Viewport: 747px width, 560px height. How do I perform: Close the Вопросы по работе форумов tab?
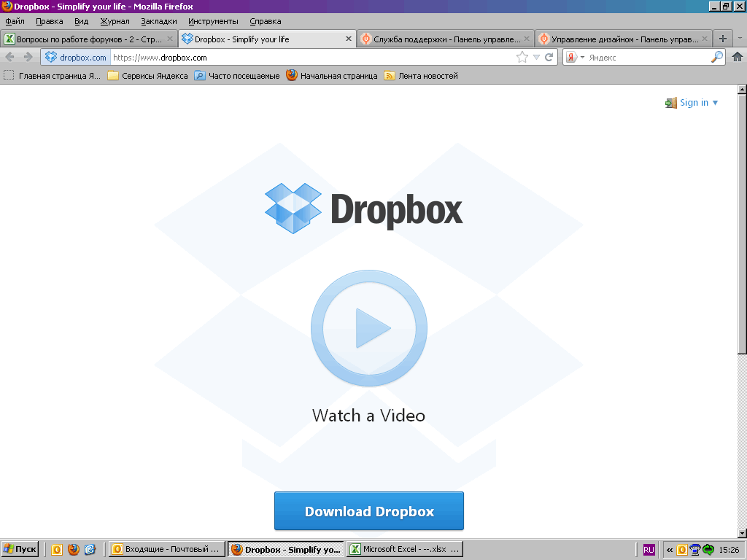point(169,39)
